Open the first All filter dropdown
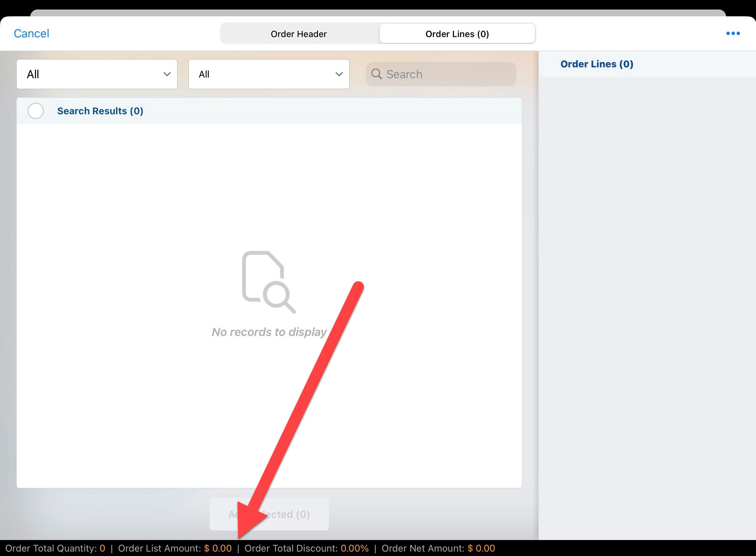The image size is (756, 556). point(97,74)
